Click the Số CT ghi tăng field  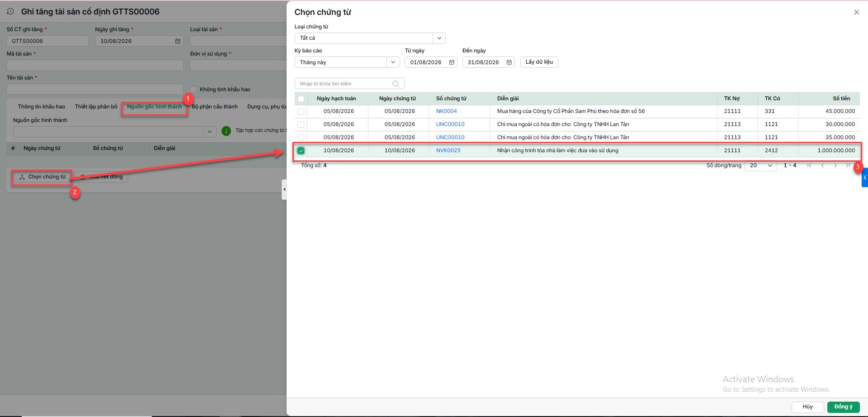(47, 41)
